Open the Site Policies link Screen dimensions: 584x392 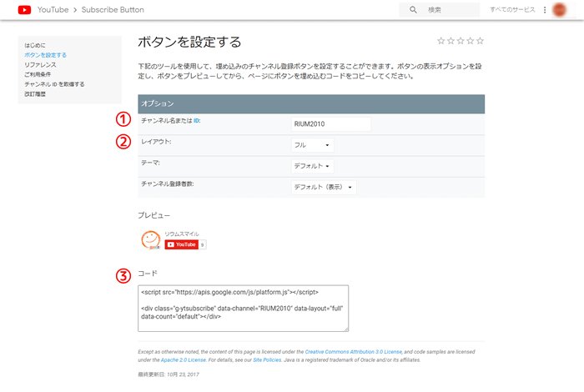point(267,360)
